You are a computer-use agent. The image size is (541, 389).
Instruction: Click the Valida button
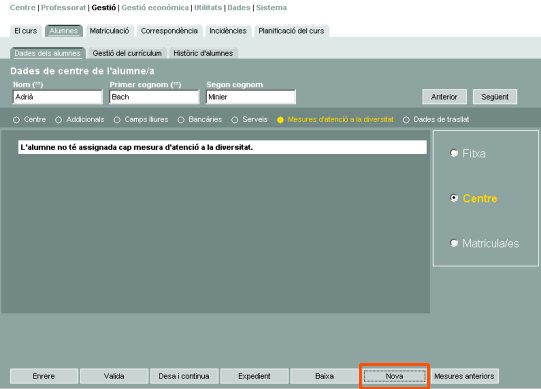coord(114,376)
